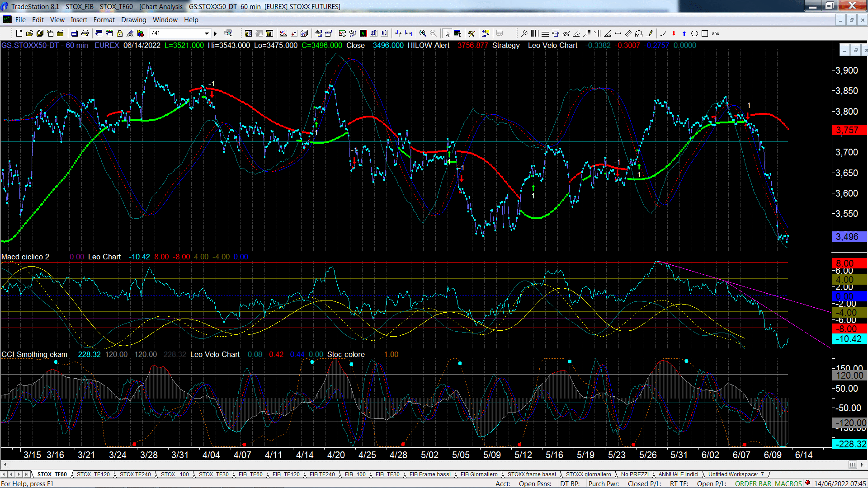Viewport: 868px width, 488px height.
Task: Open the Format menu
Action: [104, 19]
